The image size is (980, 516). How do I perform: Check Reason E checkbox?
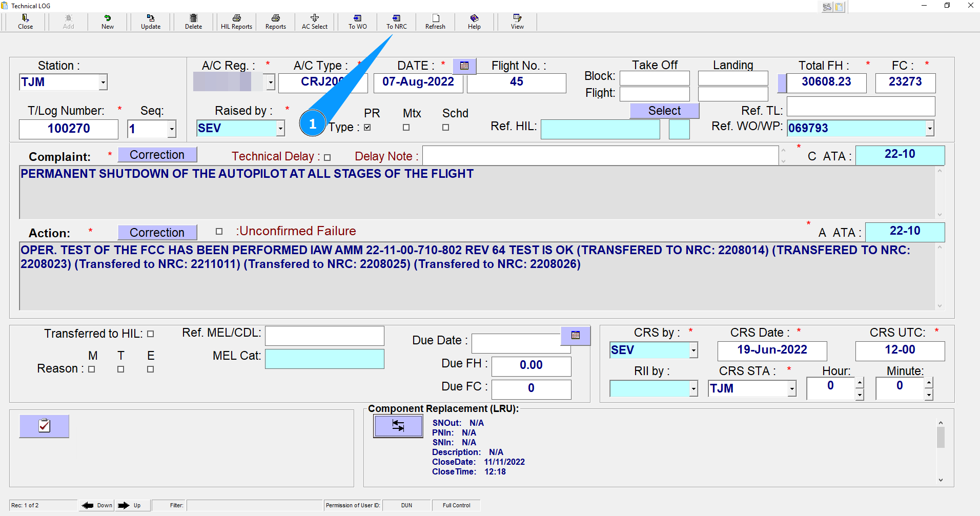click(x=151, y=369)
